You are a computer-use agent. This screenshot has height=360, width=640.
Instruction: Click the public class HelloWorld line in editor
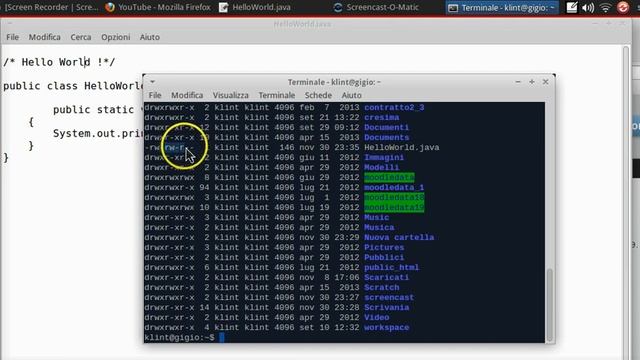[x=73, y=86]
